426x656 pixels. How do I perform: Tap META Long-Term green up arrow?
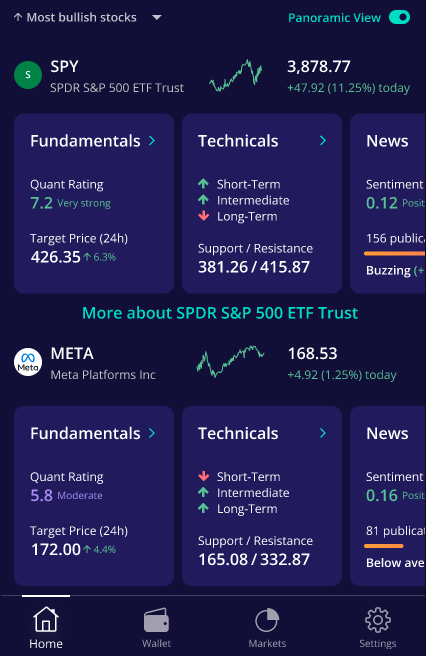(203, 508)
